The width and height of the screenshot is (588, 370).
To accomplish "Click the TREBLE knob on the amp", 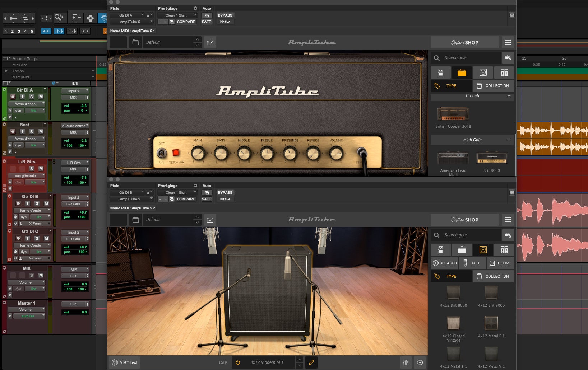I will [x=267, y=154].
